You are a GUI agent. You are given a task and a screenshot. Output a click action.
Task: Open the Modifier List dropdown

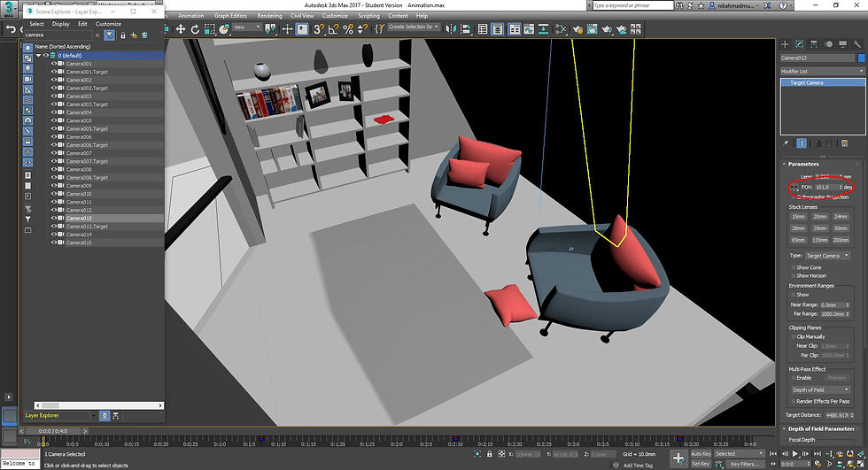tap(822, 72)
